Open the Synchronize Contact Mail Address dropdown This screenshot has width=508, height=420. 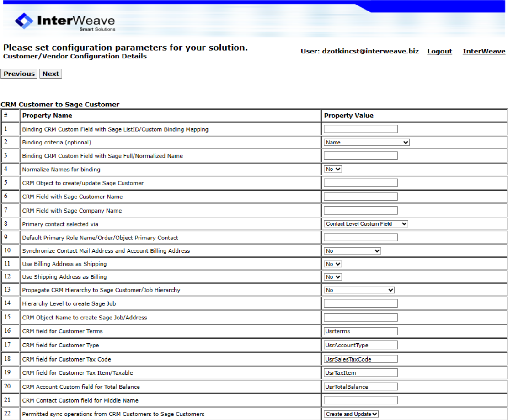[352, 250]
